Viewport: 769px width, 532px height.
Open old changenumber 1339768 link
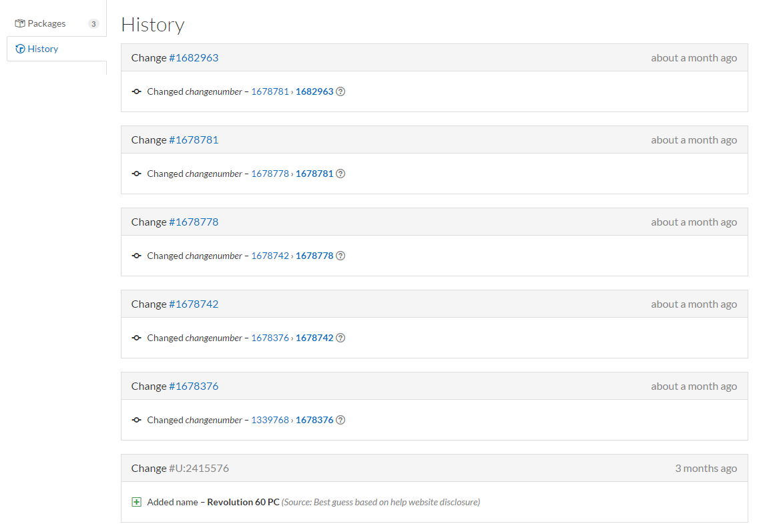270,421
